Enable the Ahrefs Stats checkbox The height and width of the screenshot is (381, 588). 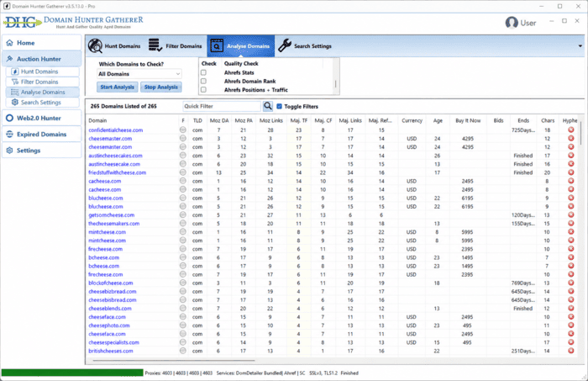(x=203, y=72)
